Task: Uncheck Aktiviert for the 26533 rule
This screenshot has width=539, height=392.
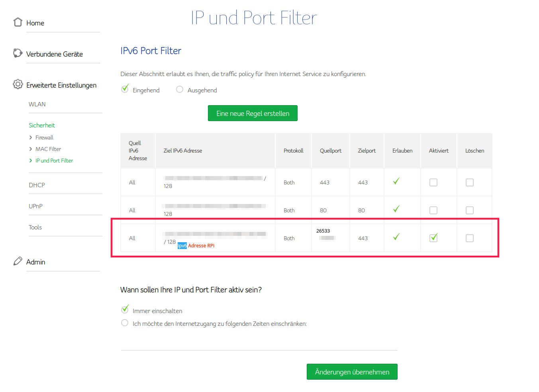Action: click(433, 238)
